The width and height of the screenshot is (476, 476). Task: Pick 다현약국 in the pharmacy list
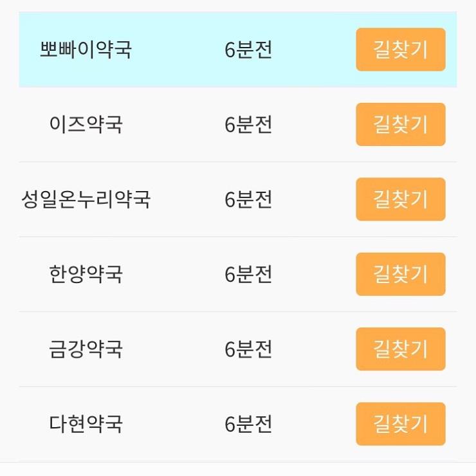86,424
